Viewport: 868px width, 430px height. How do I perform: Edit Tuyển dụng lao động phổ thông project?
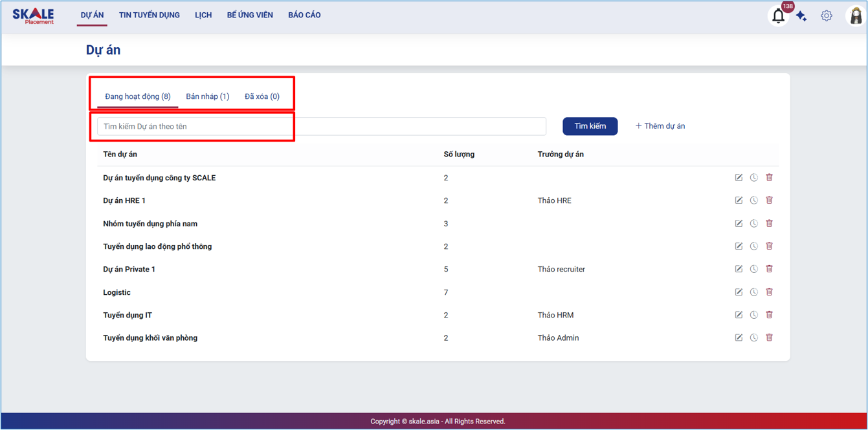coord(739,246)
